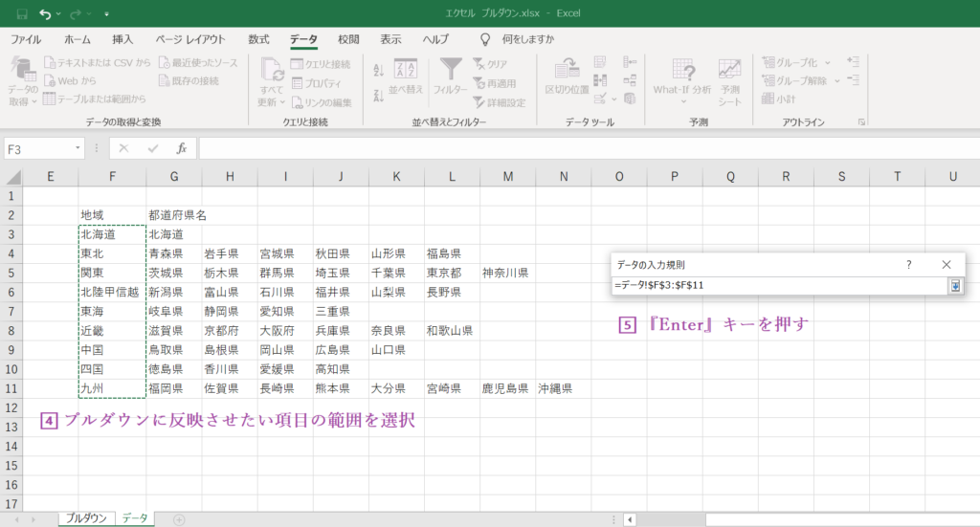Switch to the ホーム ribbon tab
Viewport: 980px width, 527px height.
(78, 39)
